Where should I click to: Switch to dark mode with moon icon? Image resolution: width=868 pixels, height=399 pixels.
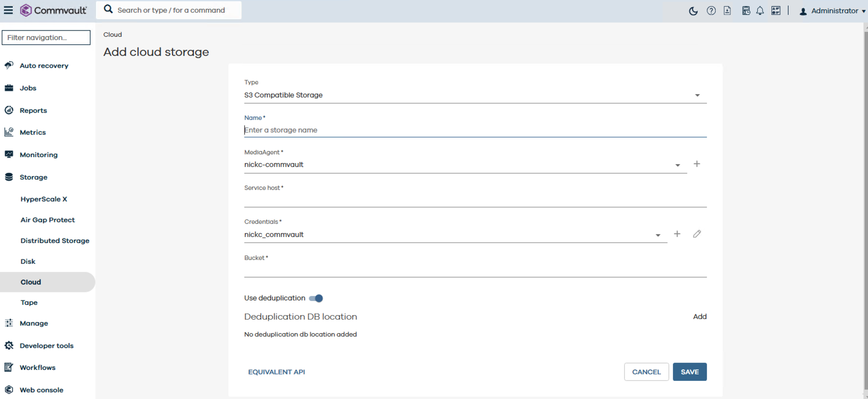tap(693, 11)
